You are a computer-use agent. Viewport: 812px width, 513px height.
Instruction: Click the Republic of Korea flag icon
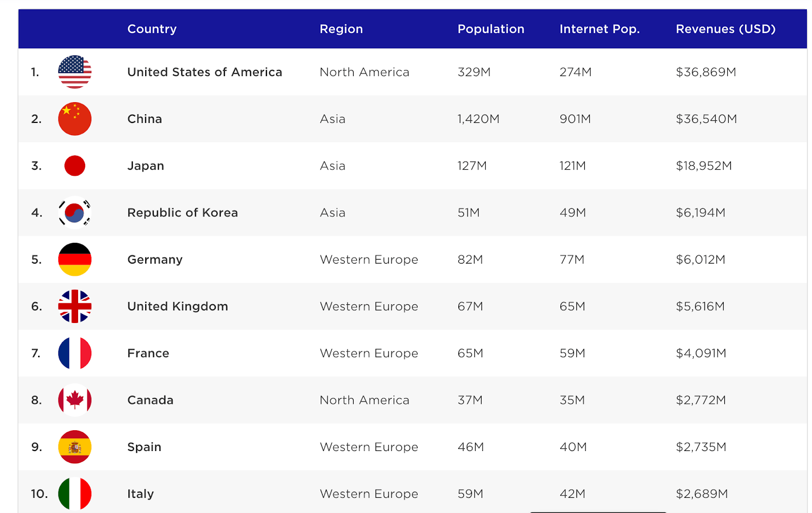coord(75,212)
